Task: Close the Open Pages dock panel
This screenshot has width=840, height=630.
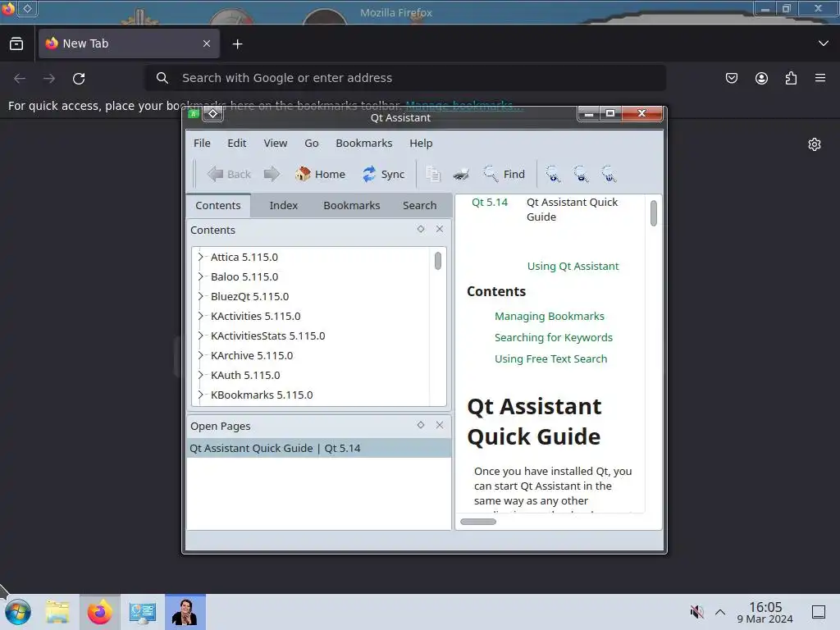Action: [x=440, y=426]
